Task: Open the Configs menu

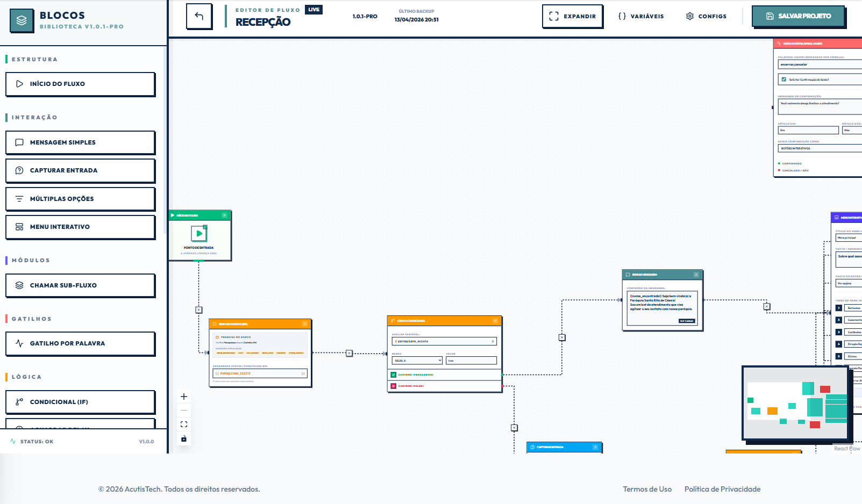Action: tap(706, 16)
